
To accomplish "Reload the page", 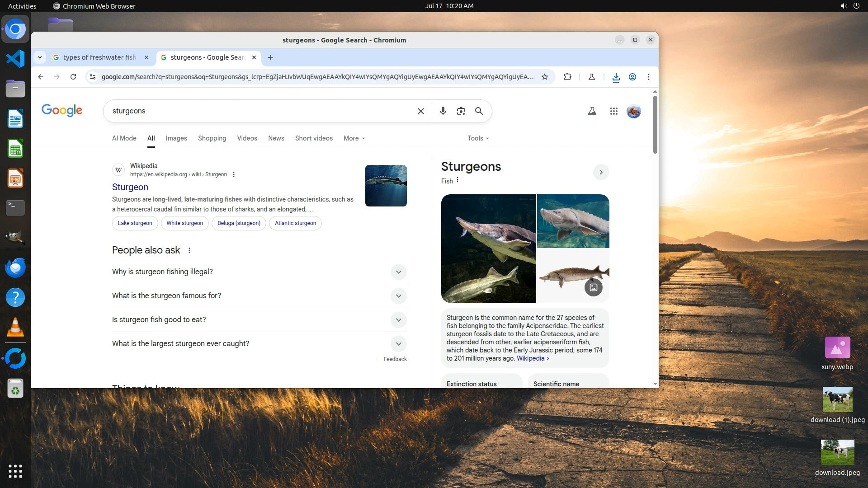I will click(73, 77).
